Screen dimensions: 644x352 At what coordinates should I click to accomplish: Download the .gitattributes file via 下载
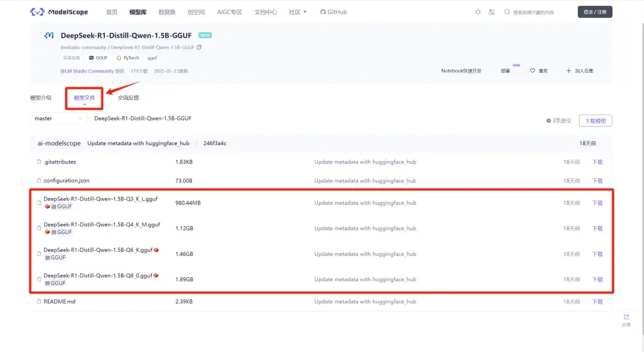click(597, 162)
